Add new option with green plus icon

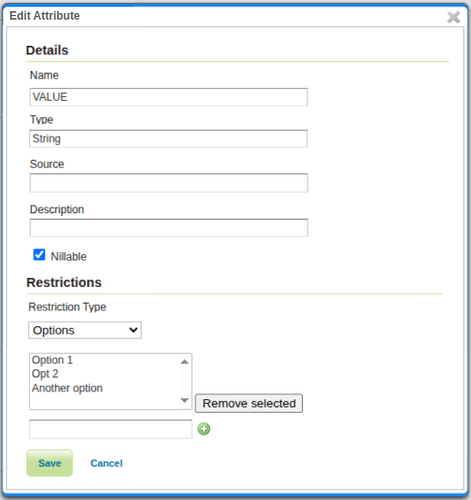tap(204, 429)
